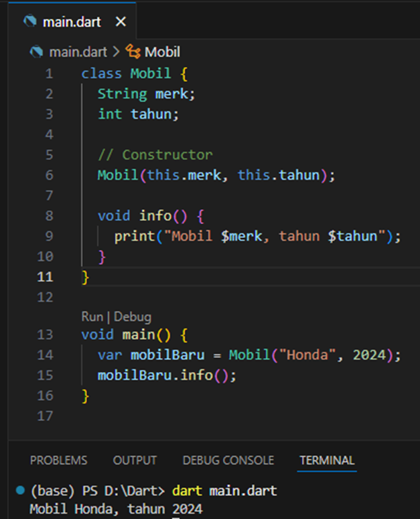420x519 pixels.
Task: Click the blue command status dot in terminal
Action: (x=20, y=492)
